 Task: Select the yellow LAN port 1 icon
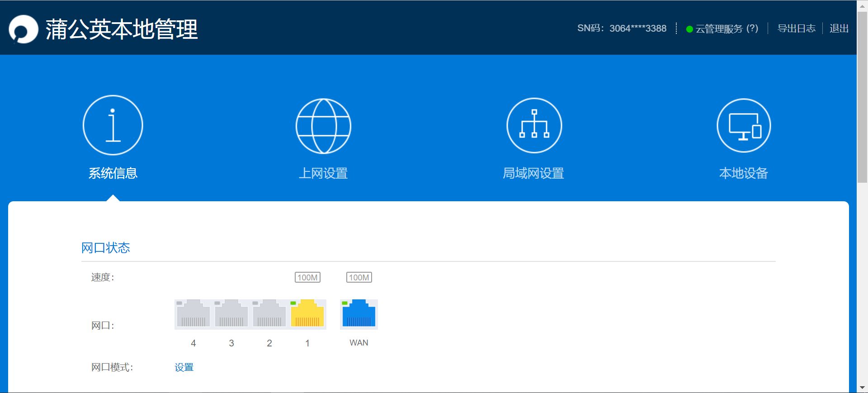click(x=307, y=313)
